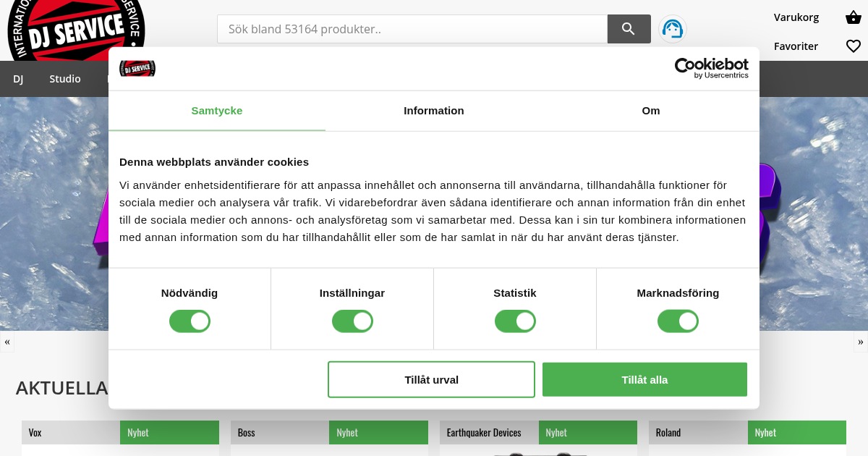Toggle the Nödvändig cookie switch
The image size is (868, 456).
190,321
